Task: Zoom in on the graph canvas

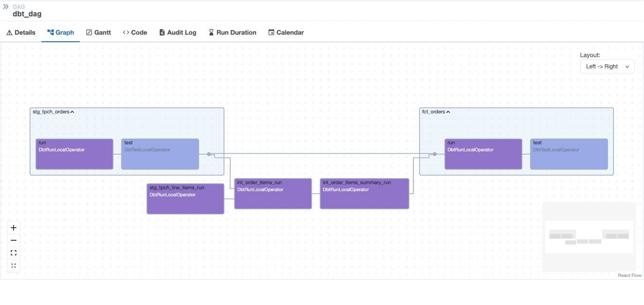Action: pyautogui.click(x=13, y=228)
